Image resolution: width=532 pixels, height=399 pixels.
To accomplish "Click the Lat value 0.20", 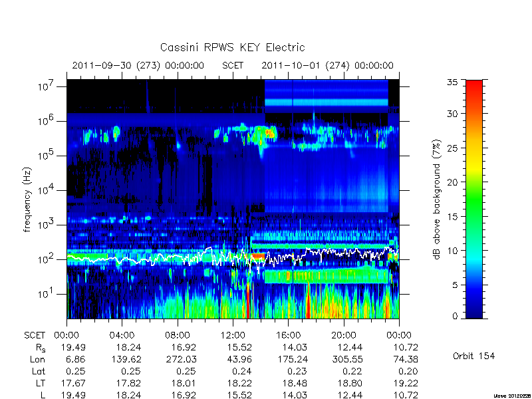I will pyautogui.click(x=408, y=371).
